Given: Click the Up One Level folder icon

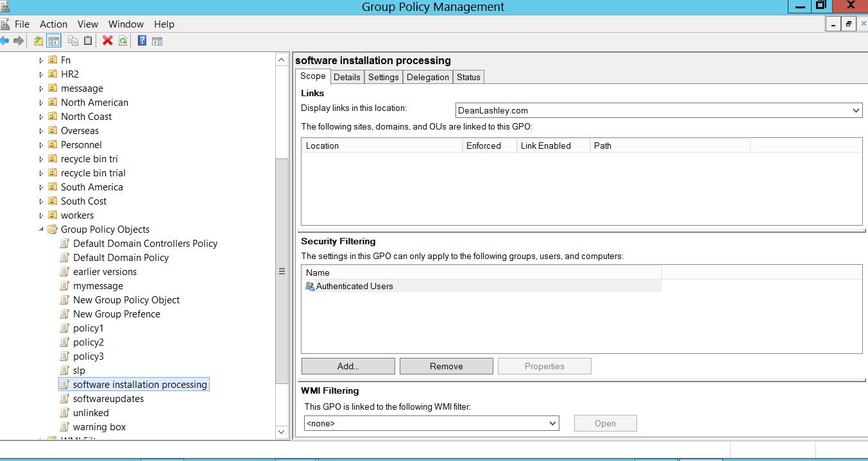Looking at the screenshot, I should click(x=38, y=41).
